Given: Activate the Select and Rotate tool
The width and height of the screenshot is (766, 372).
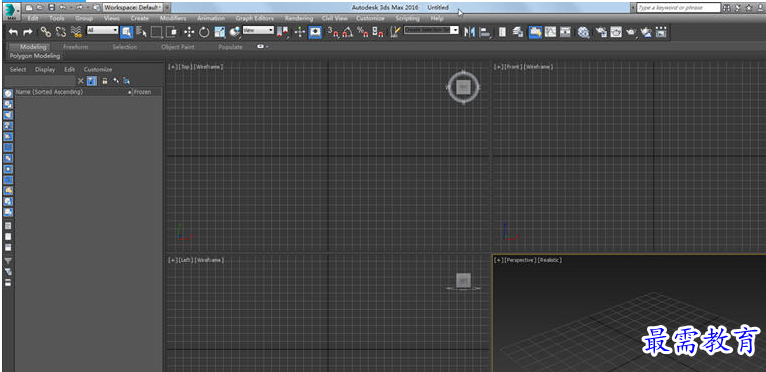Looking at the screenshot, I should coord(204,32).
